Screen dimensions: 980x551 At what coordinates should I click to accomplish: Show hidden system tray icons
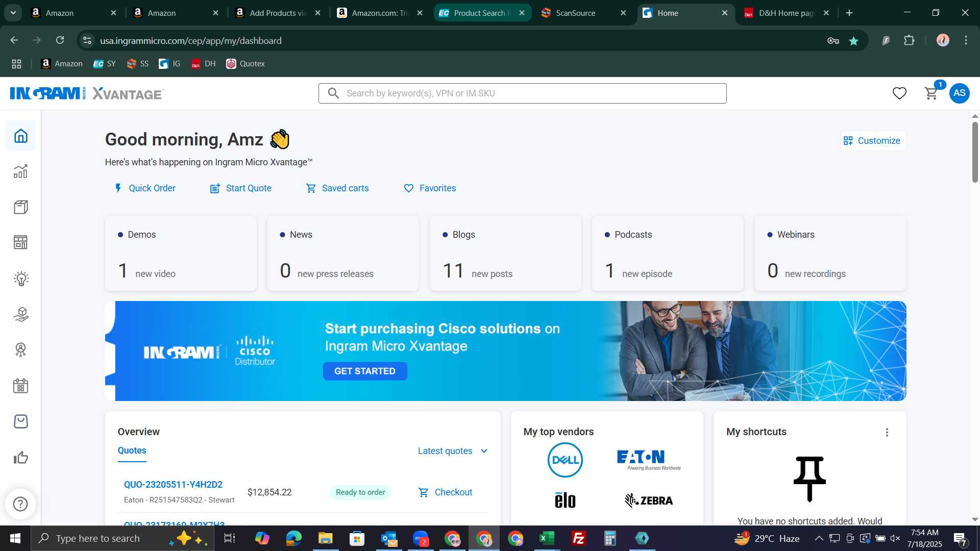[x=819, y=538]
